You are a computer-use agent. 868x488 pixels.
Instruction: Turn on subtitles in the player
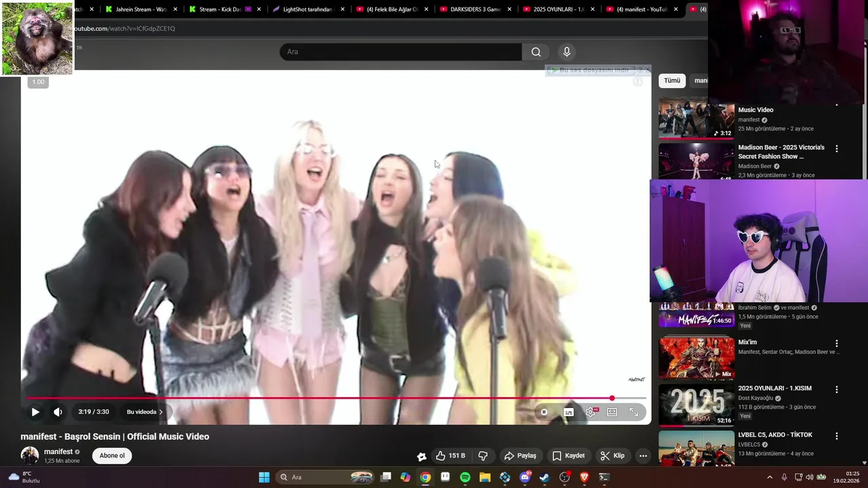tap(568, 411)
